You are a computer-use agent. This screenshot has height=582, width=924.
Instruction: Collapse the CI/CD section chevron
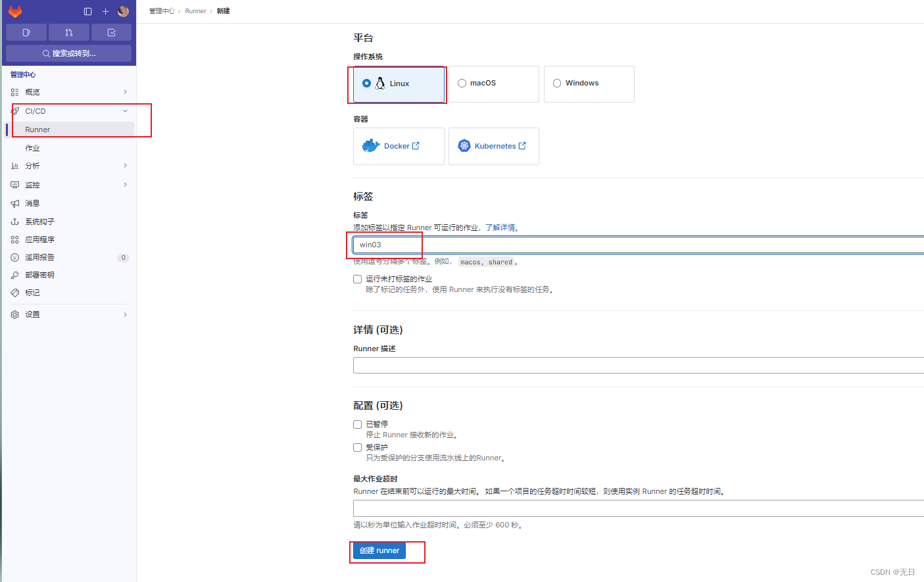125,110
